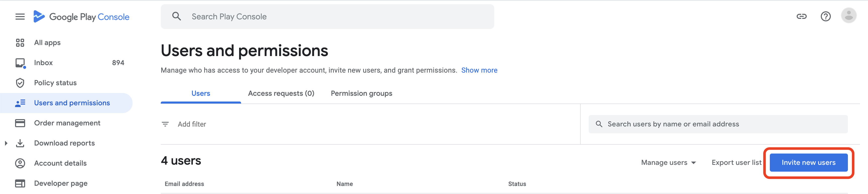Go to Order management in sidebar
The image size is (868, 194).
coord(67,123)
